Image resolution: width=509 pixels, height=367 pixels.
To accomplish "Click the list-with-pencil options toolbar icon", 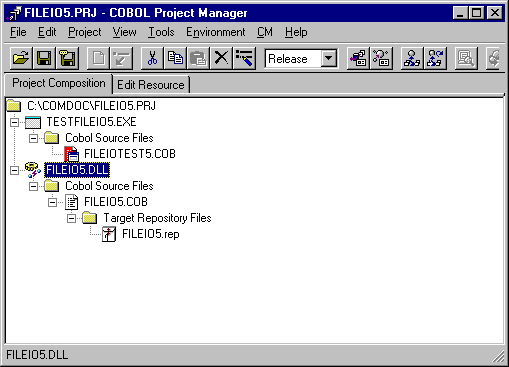I will point(245,58).
